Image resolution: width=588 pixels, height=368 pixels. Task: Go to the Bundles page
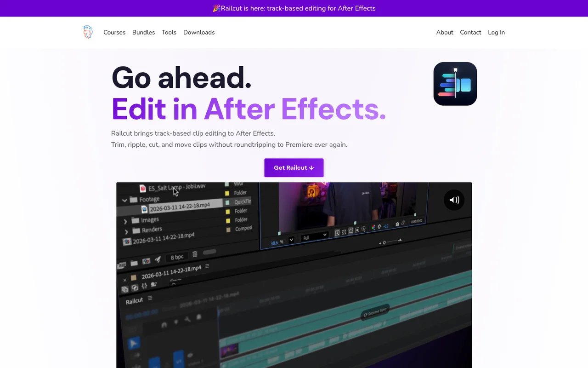143,32
